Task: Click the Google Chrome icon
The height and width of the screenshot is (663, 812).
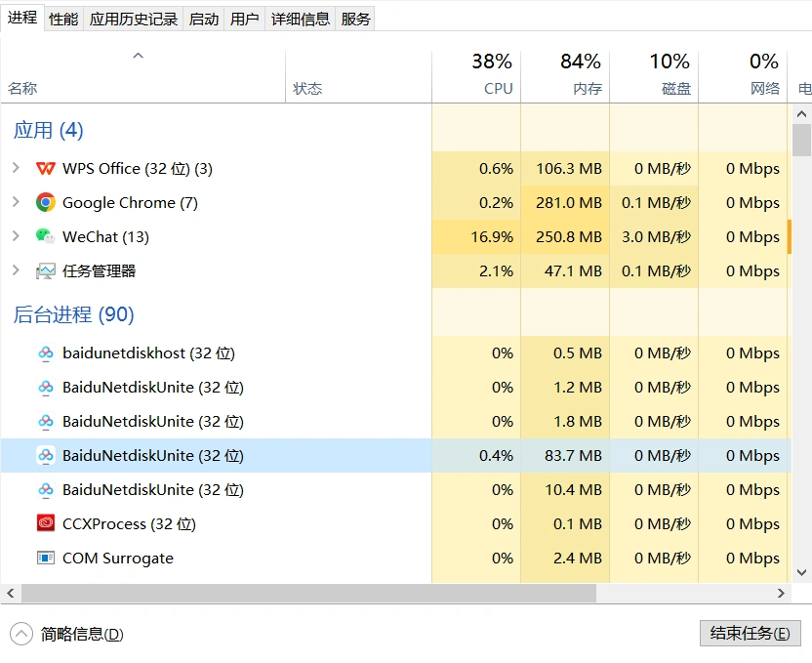Action: (46, 203)
